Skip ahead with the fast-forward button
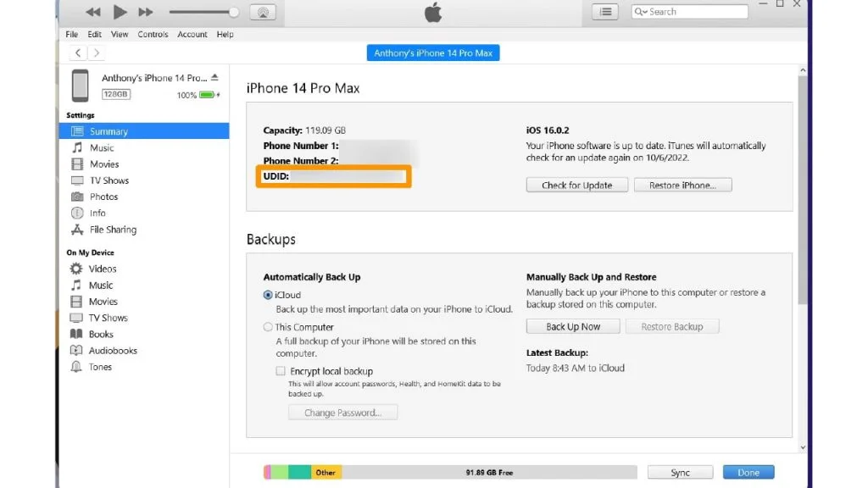868x488 pixels. [146, 12]
